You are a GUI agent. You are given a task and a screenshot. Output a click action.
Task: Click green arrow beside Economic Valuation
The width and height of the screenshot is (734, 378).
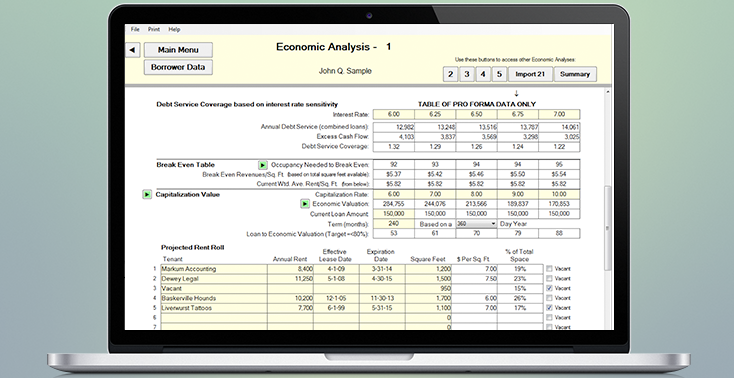tap(305, 204)
